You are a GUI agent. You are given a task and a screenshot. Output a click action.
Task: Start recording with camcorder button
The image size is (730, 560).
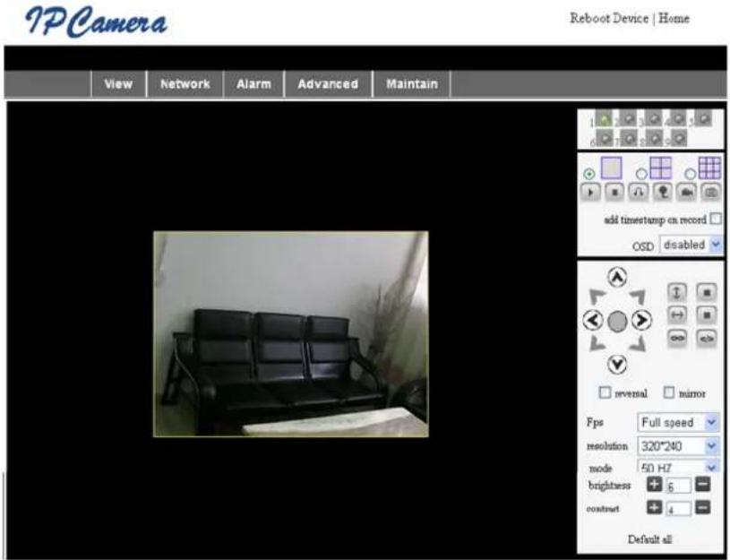pos(686,192)
